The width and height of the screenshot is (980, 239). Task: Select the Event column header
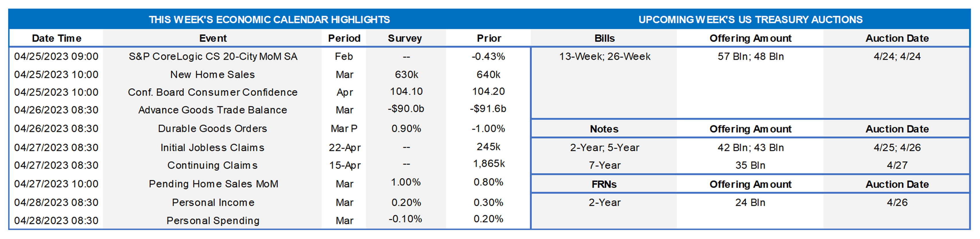[213, 38]
